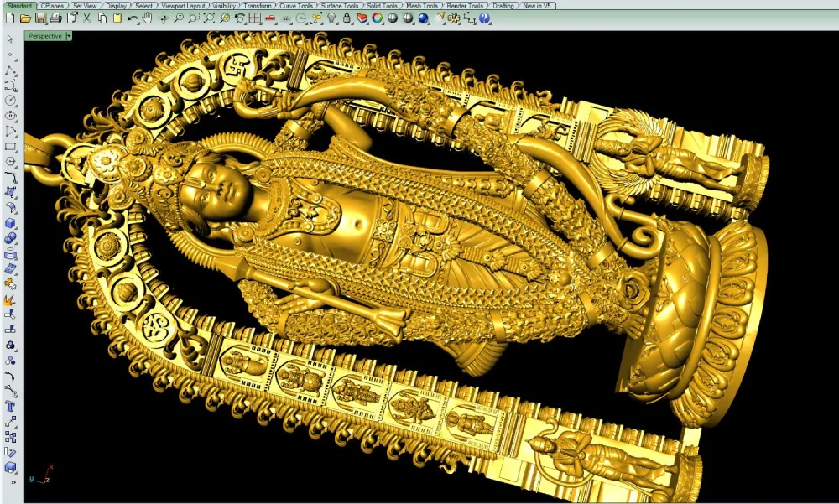Click the blue Render sphere icon

(424, 18)
